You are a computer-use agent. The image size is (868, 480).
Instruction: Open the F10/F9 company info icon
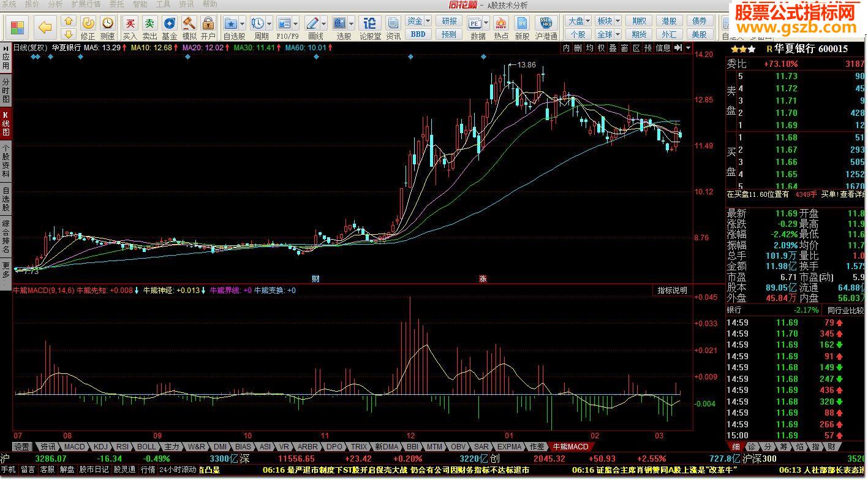(x=284, y=24)
